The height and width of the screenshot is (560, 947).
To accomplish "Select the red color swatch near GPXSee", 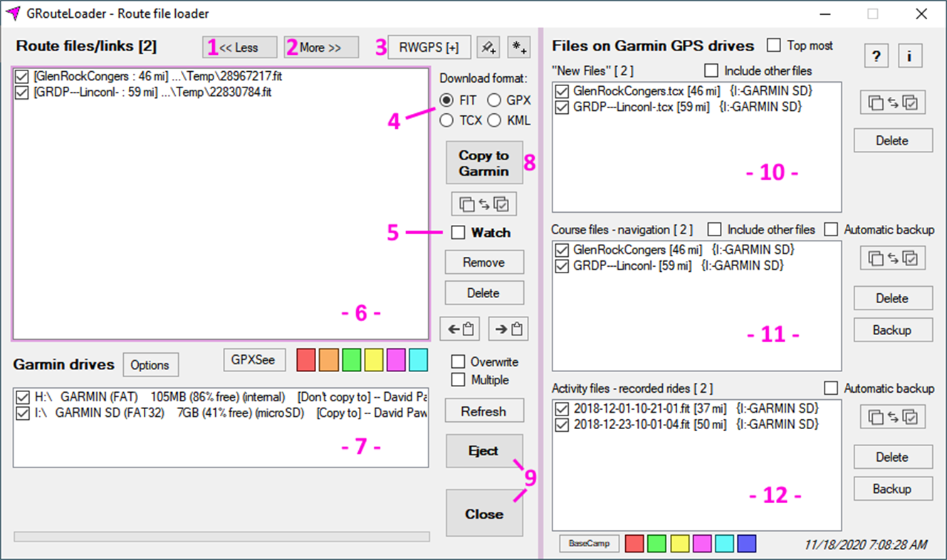I will click(305, 360).
